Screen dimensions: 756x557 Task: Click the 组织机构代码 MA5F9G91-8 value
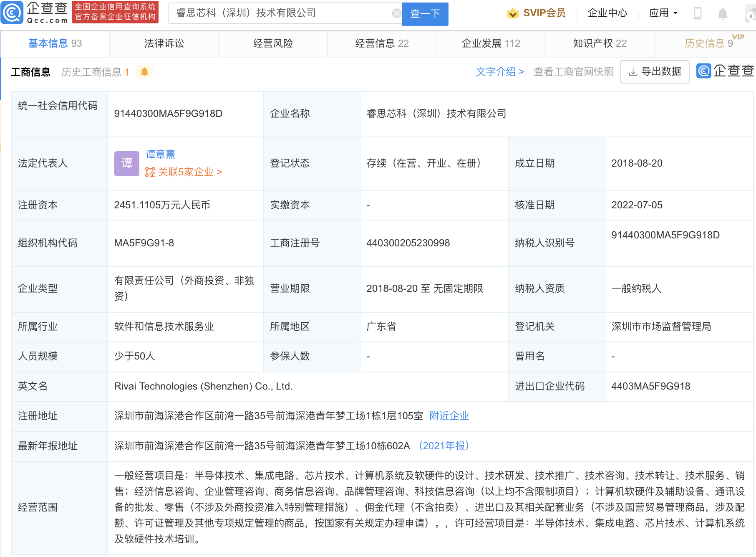[144, 243]
